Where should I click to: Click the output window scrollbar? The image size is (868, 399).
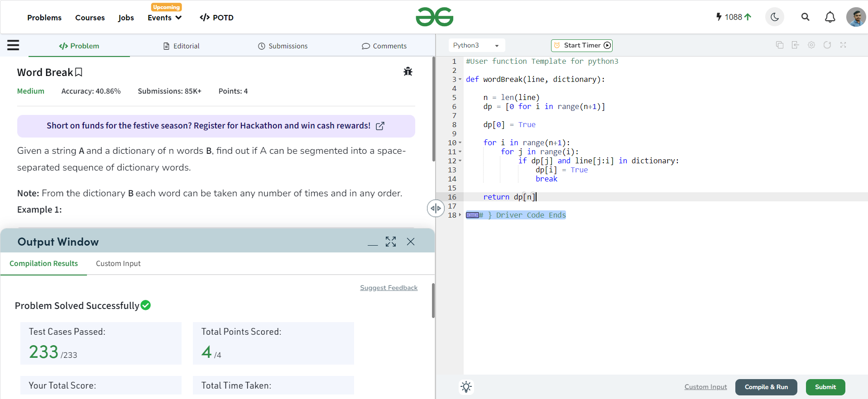(433, 301)
